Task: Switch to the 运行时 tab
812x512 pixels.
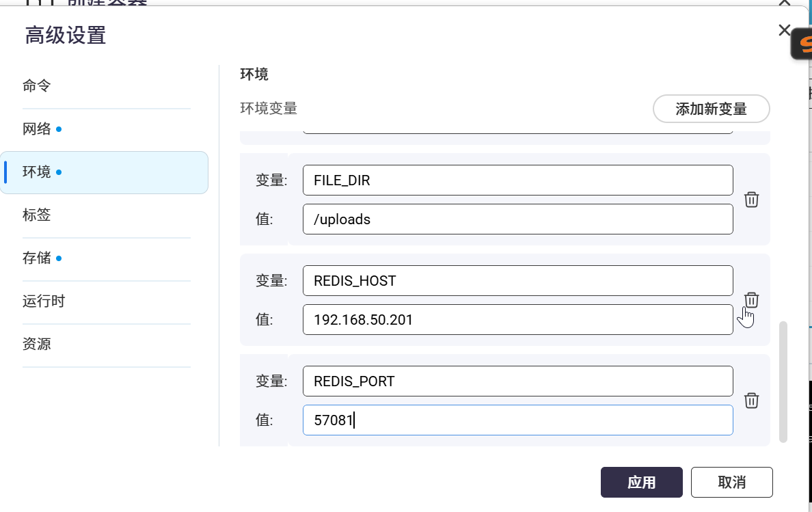Action: 44,301
